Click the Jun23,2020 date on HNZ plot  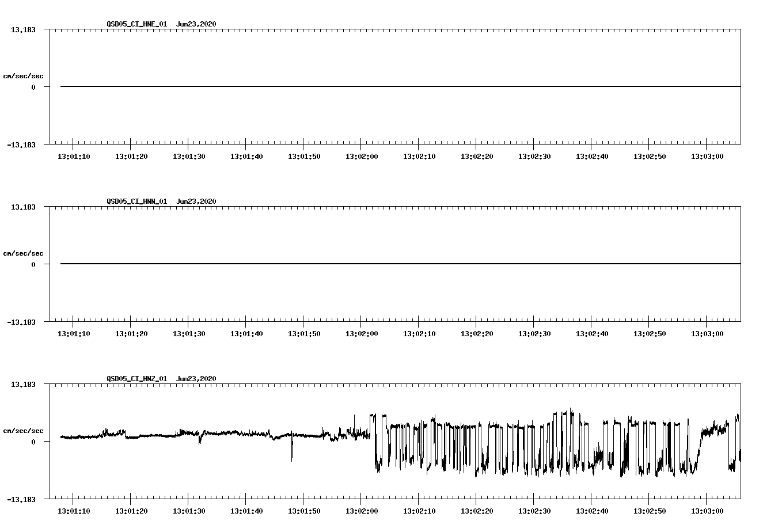196,379
